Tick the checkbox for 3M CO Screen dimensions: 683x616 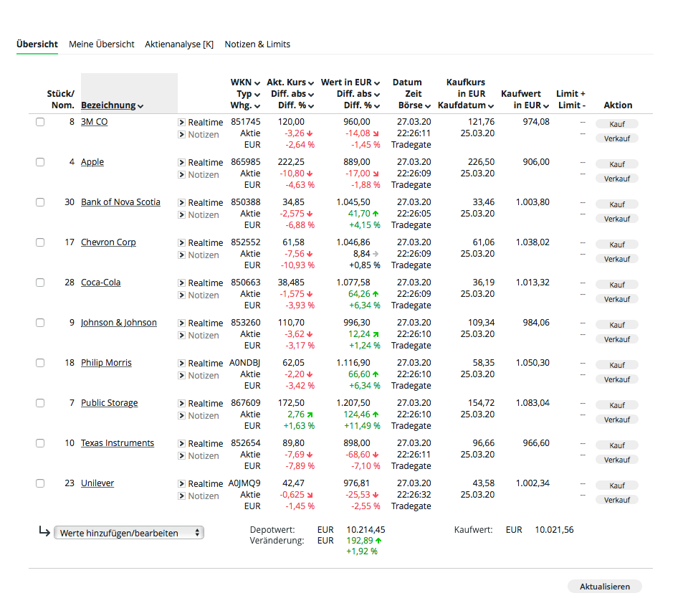pyautogui.click(x=40, y=122)
